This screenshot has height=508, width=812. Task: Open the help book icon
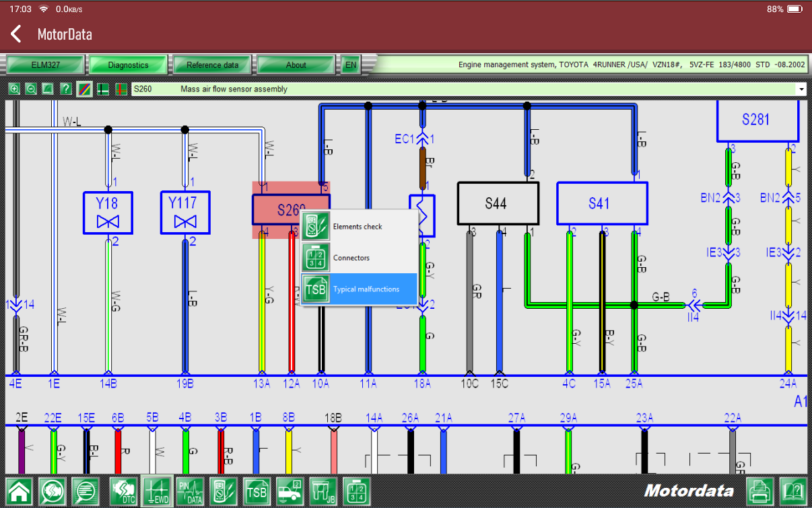(793, 491)
